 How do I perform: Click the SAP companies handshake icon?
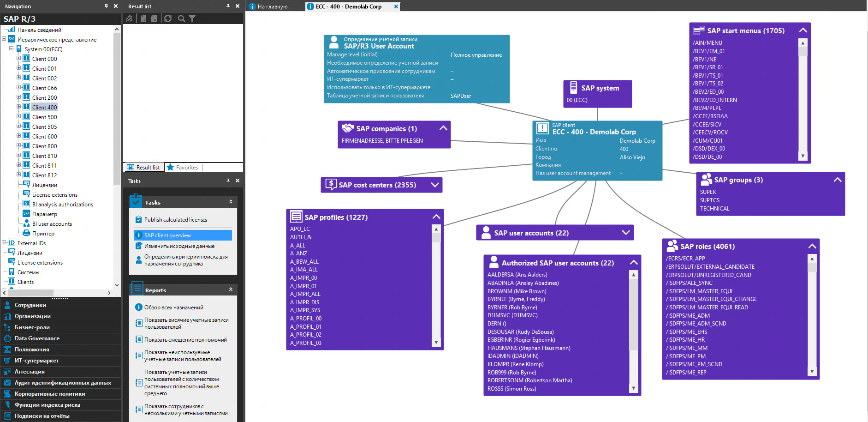click(348, 128)
